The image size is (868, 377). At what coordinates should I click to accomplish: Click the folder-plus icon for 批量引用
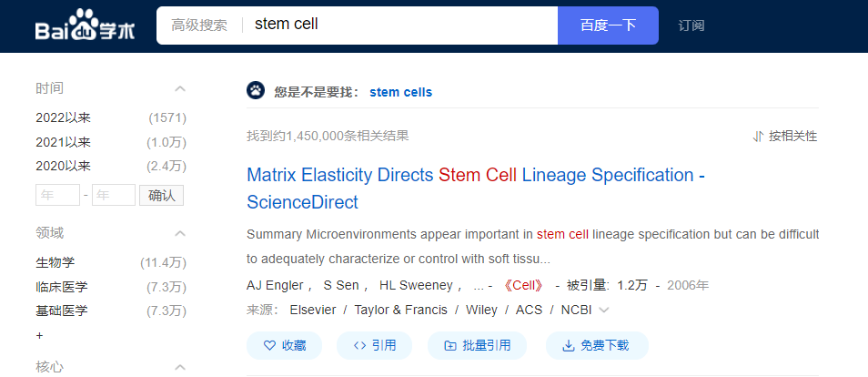[450, 345]
